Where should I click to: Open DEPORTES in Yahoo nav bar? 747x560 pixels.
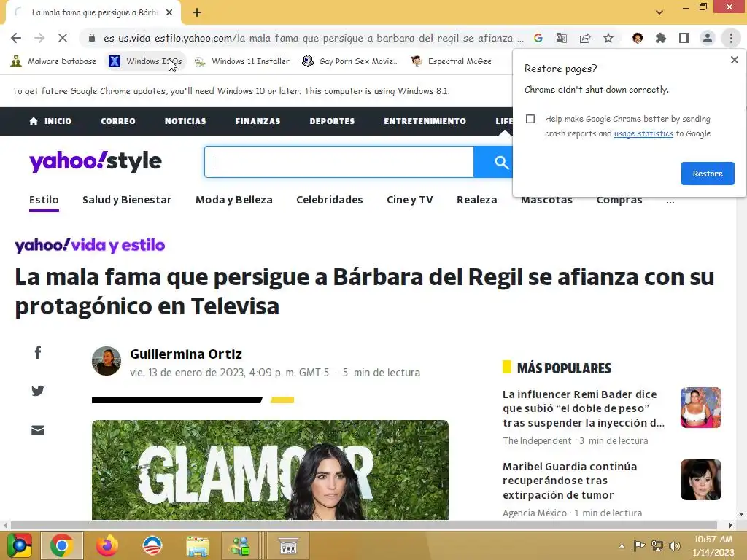point(332,121)
